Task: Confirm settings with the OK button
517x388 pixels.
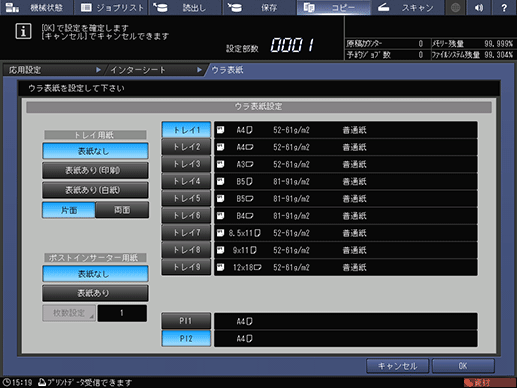Action: (463, 366)
